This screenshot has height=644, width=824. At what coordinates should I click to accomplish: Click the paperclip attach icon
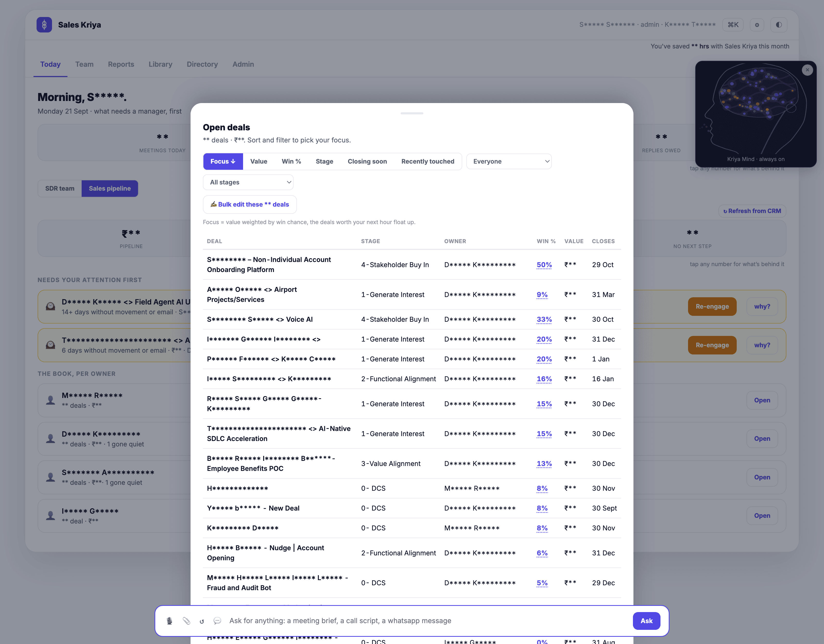pos(186,621)
